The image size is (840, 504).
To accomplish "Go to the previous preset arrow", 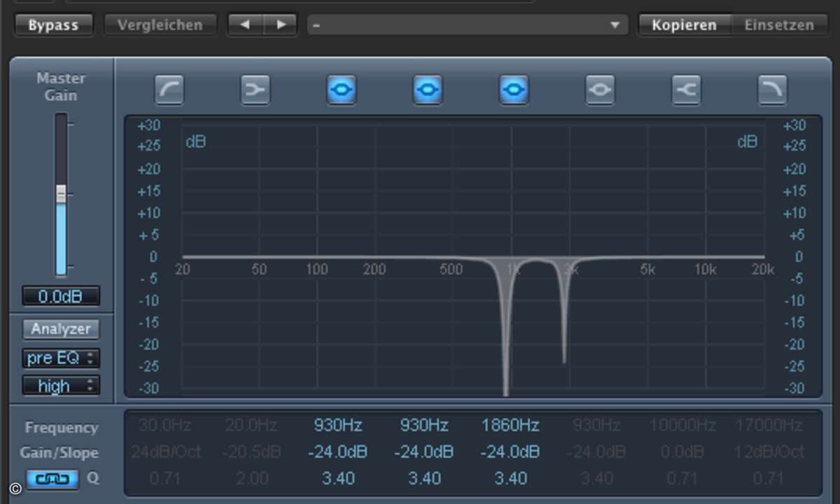I will pos(245,25).
